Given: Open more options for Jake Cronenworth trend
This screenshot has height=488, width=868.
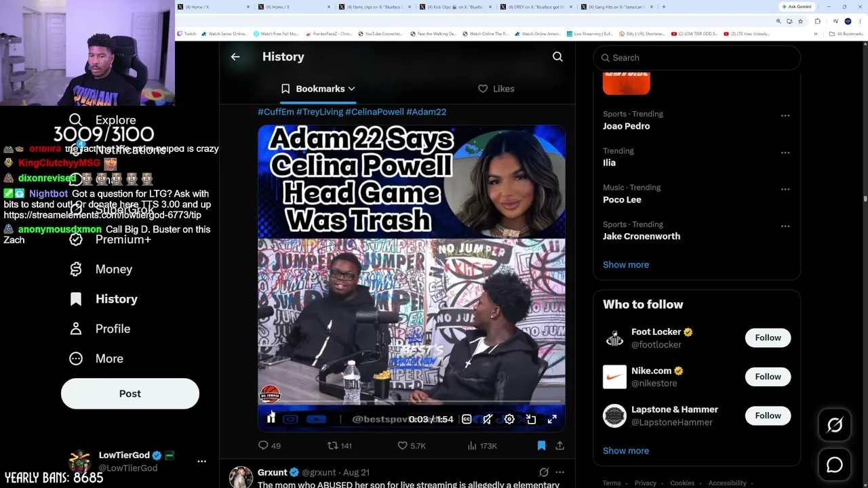Looking at the screenshot, I should pos(785,226).
